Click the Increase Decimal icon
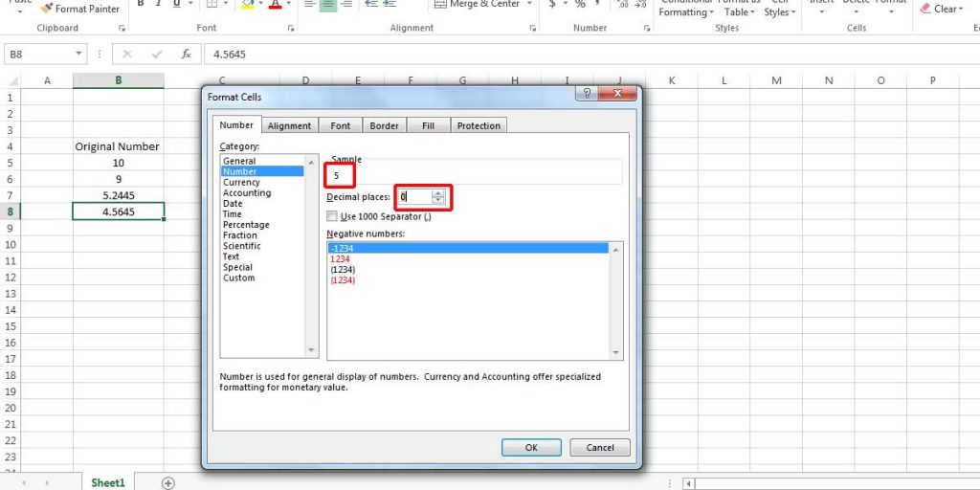This screenshot has height=490, width=980. (622, 4)
